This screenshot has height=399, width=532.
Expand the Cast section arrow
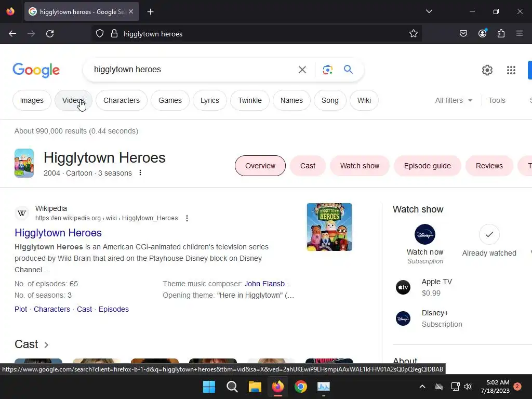46,345
